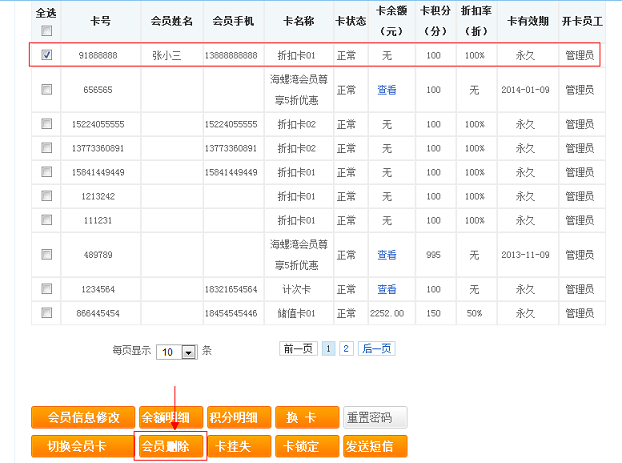This screenshot has height=463, width=622.
Task: Jump to page 2 in pagination
Action: (x=345, y=349)
